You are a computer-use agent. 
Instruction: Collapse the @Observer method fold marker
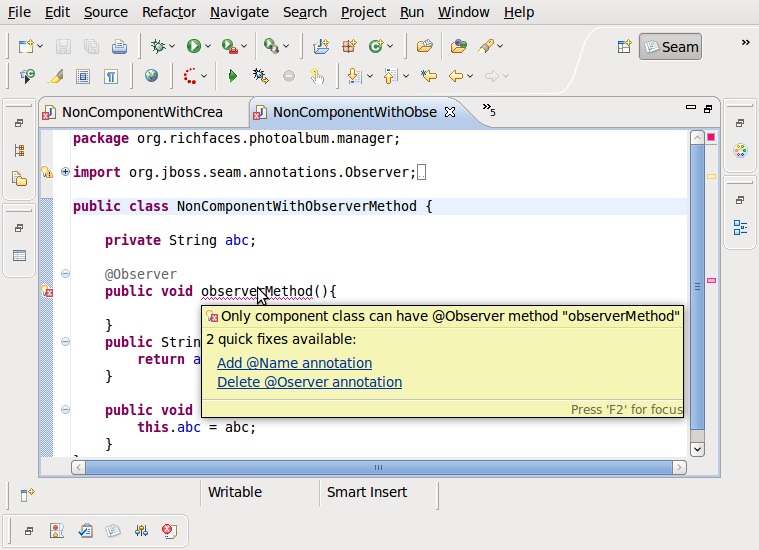(x=66, y=274)
